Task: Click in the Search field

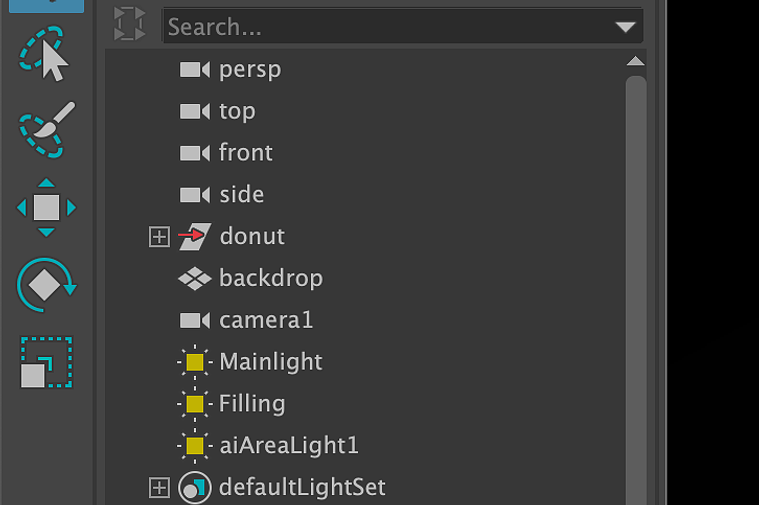Action: coord(387,27)
